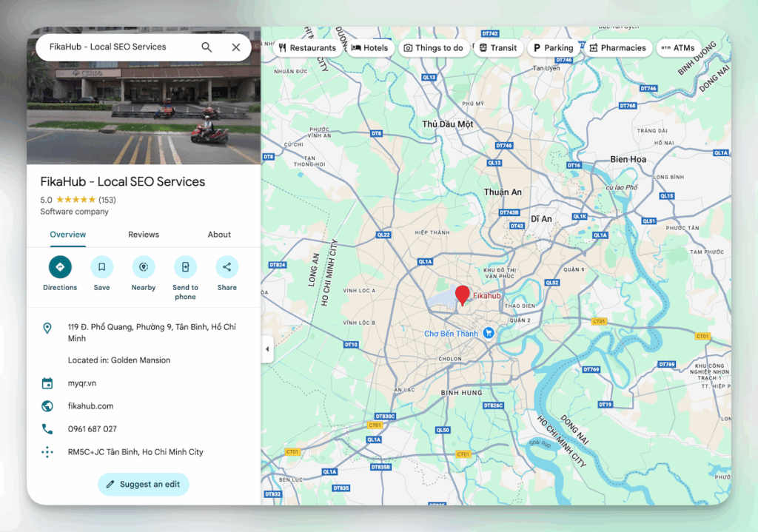Click the BINH HUNG map label
The height and width of the screenshot is (532, 758).
coord(461,393)
